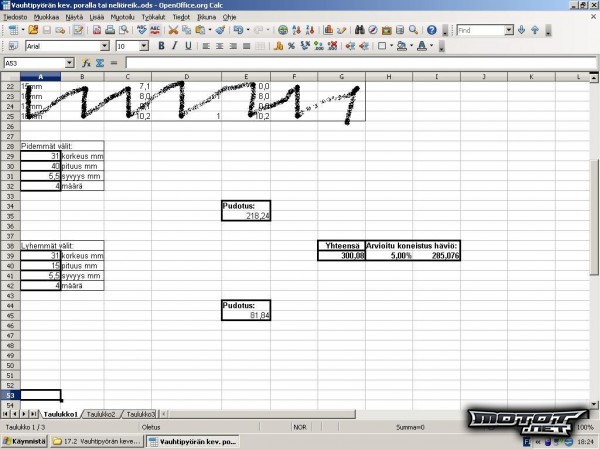The height and width of the screenshot is (450, 600).
Task: Expand the Name Box cell reference dropdown
Action: [69, 63]
